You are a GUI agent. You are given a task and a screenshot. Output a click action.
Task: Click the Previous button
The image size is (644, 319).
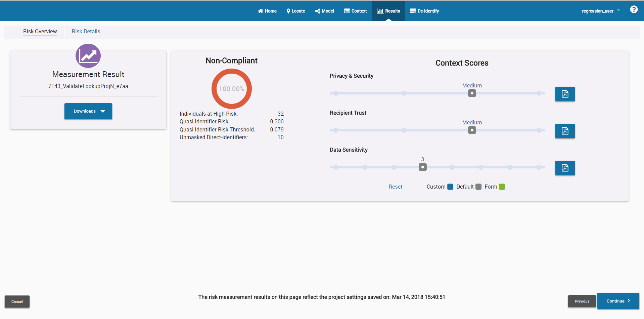point(582,301)
